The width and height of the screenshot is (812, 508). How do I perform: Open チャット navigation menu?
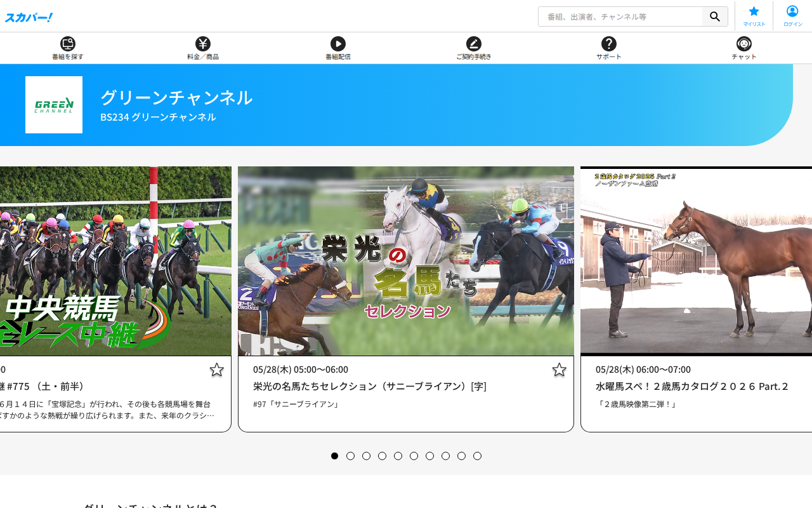pyautogui.click(x=744, y=48)
